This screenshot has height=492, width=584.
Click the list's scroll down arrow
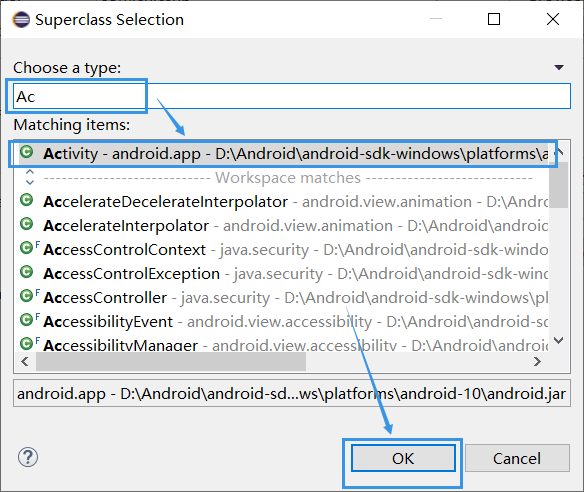(x=559, y=340)
